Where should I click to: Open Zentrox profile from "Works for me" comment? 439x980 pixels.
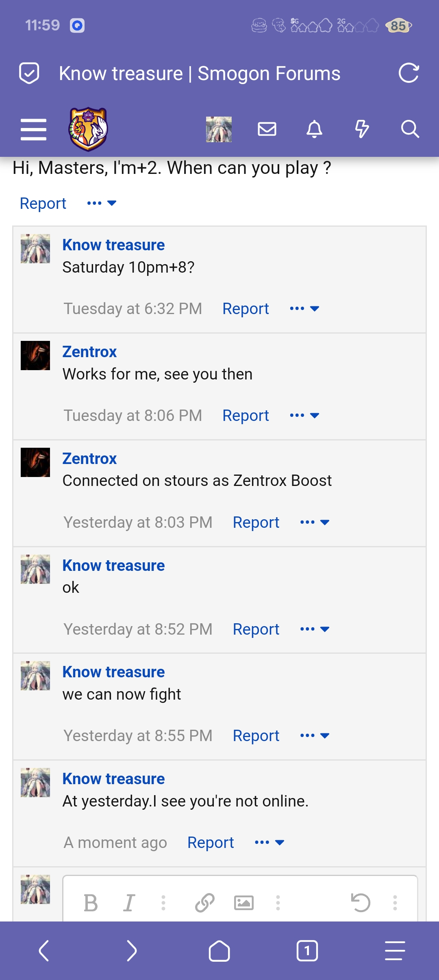point(89,352)
